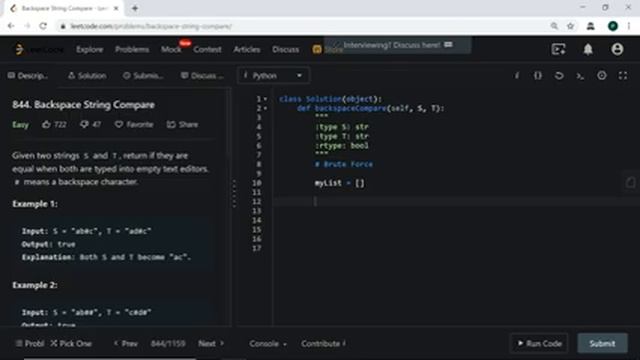Click the code format braces icon
640x360 pixels.
538,76
